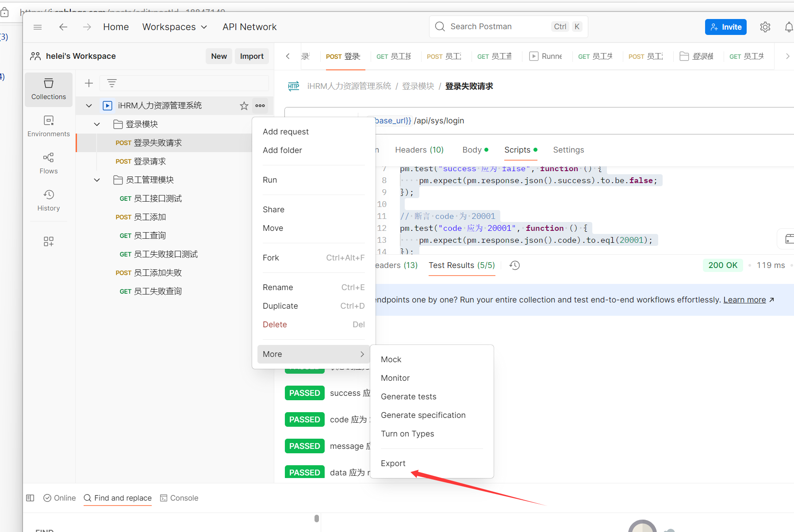Open the Flows sidebar panel
Screen dimensions: 794x532
click(49, 164)
